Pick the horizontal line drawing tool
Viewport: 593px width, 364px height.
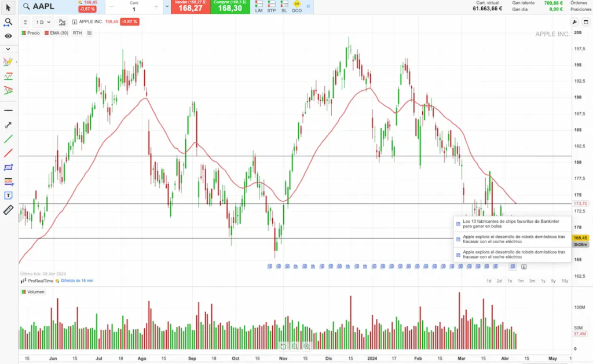[x=8, y=110]
